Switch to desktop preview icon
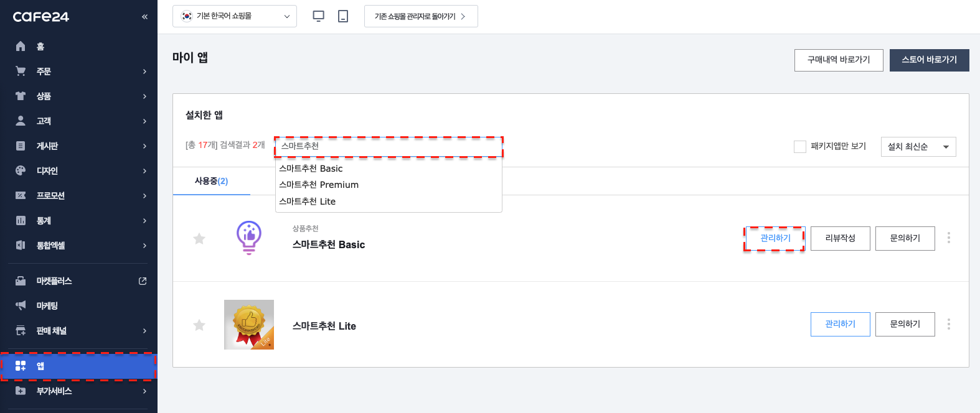980x413 pixels. coord(318,16)
